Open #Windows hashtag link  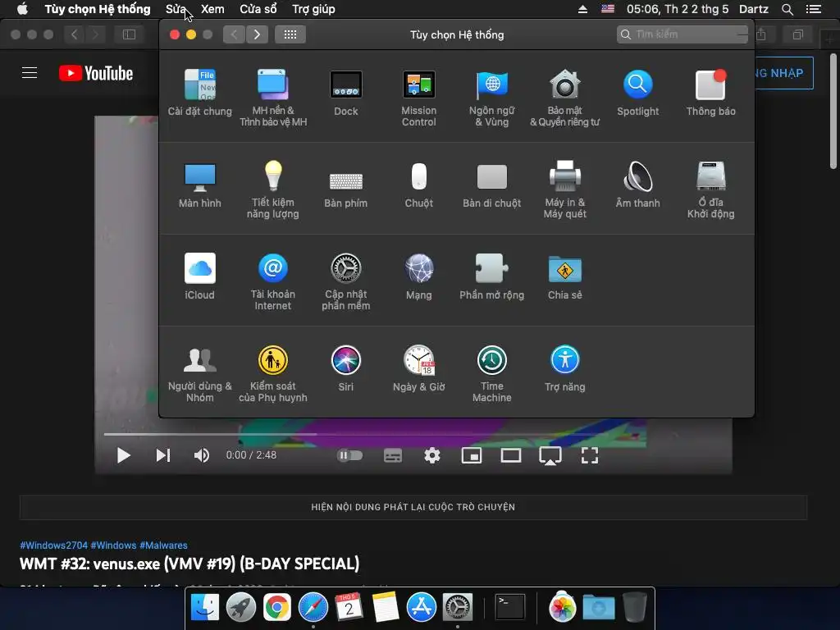[x=113, y=546]
